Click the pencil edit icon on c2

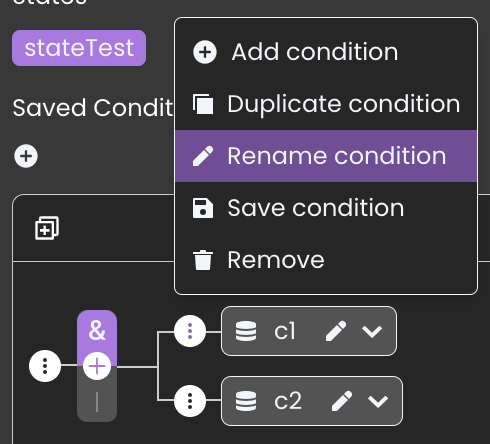(x=342, y=401)
